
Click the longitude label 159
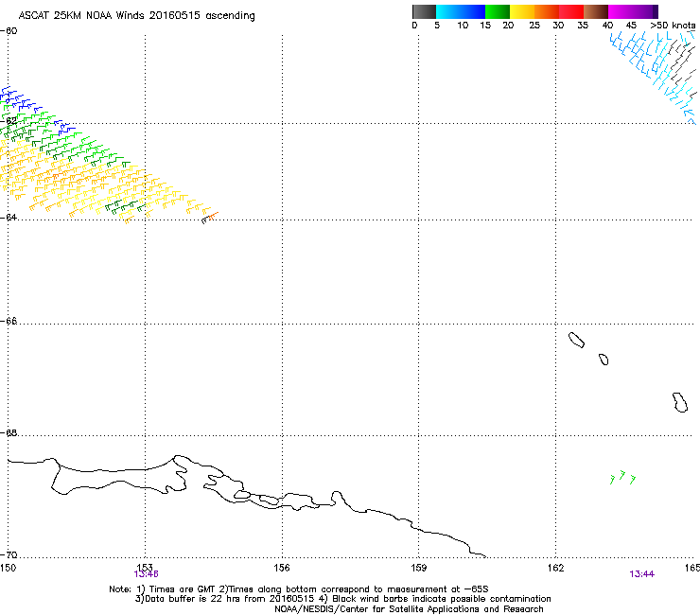coord(418,568)
